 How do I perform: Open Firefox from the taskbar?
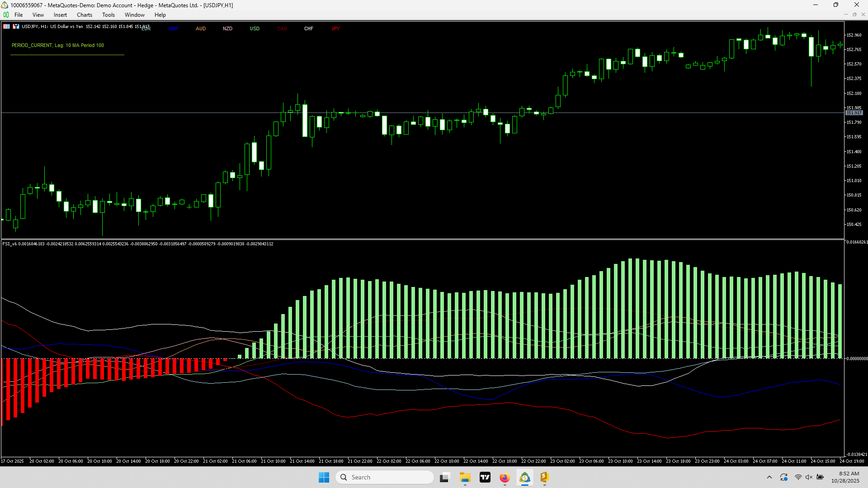(x=505, y=477)
